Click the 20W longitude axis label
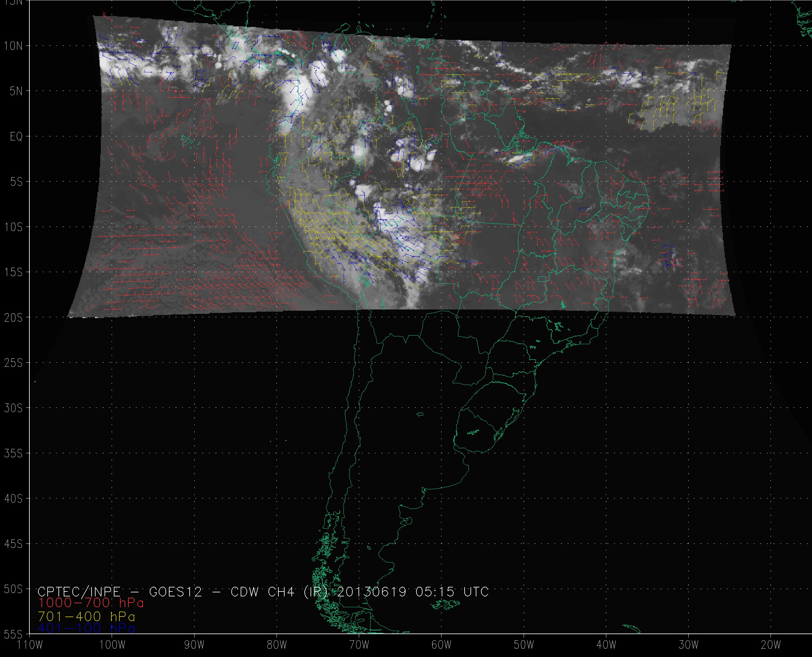 point(771,645)
